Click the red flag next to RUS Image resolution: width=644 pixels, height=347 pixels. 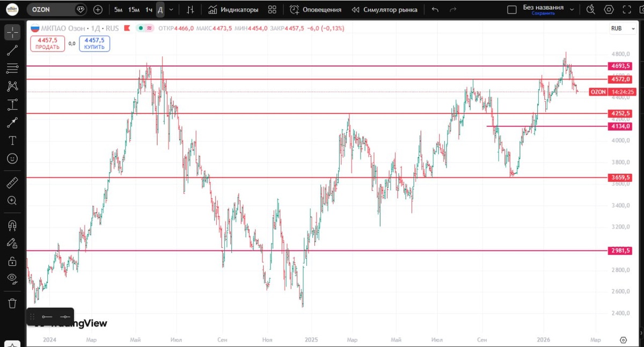[127, 28]
